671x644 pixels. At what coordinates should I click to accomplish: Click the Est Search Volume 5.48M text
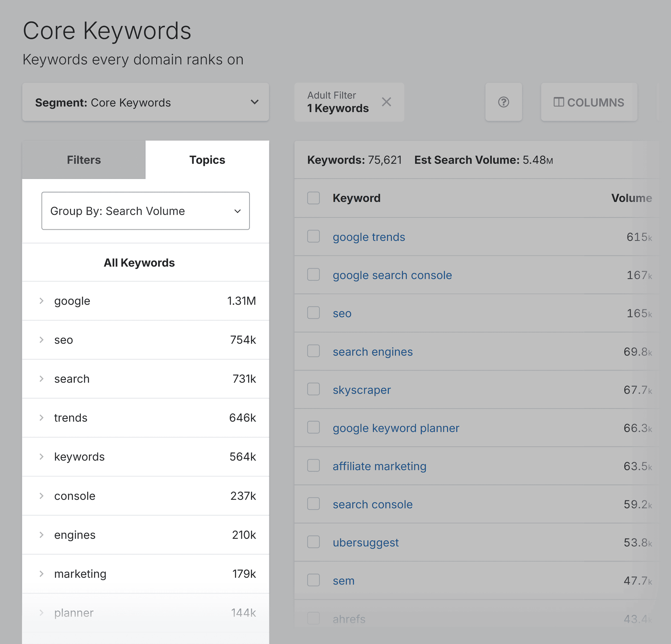(x=483, y=160)
